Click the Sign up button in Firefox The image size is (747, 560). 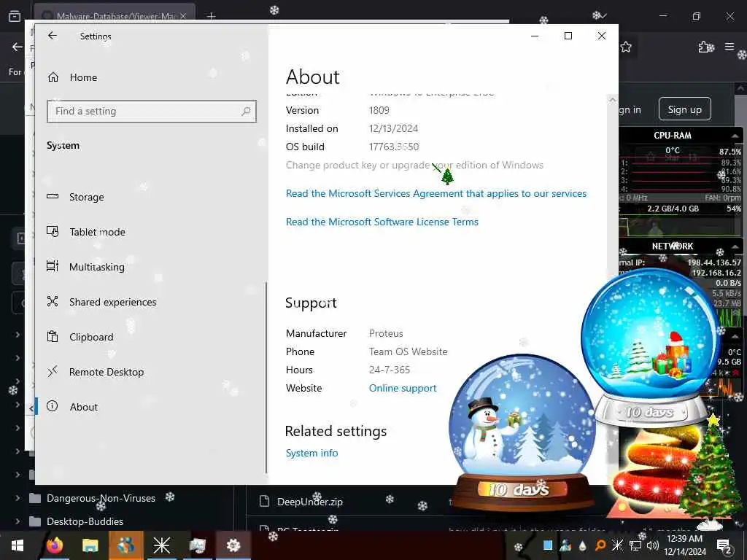tap(684, 109)
